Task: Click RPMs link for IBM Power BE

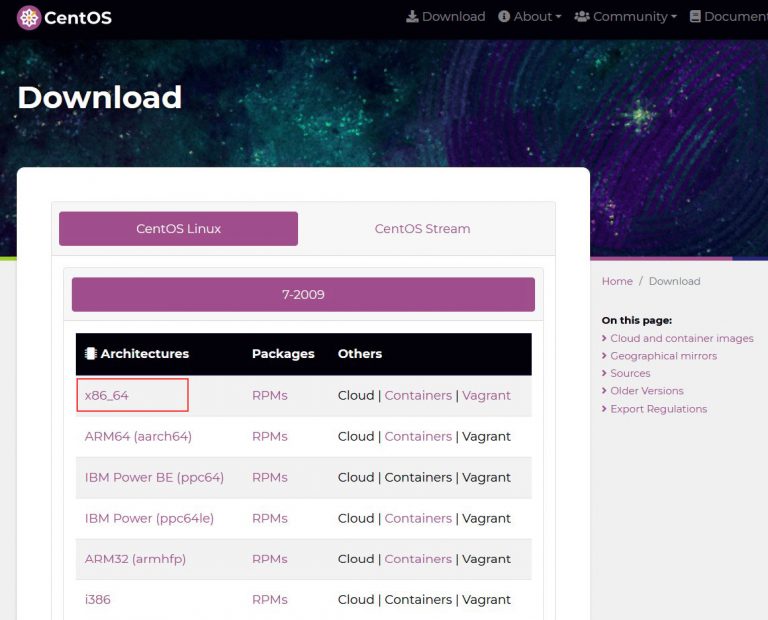Action: click(269, 478)
